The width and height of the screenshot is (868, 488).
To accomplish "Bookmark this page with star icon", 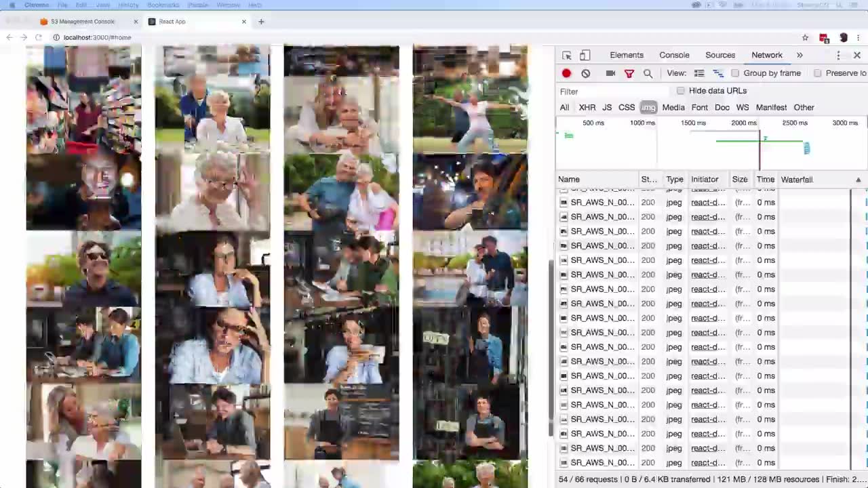I will click(805, 37).
